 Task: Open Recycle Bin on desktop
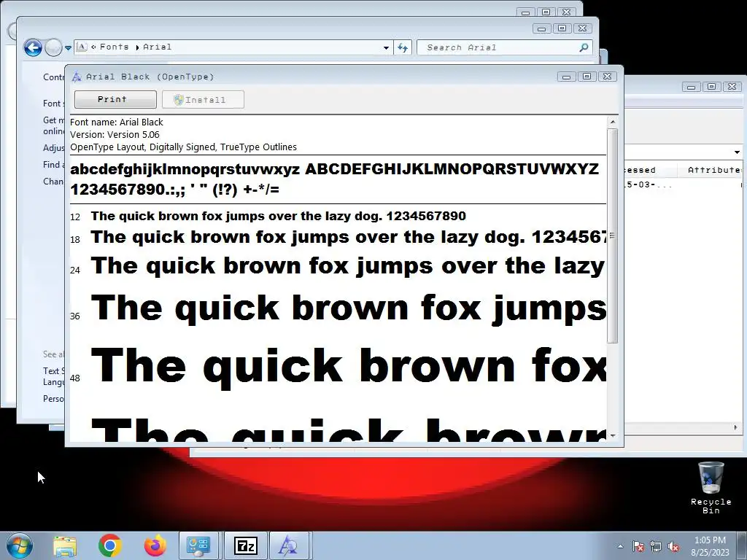711,488
